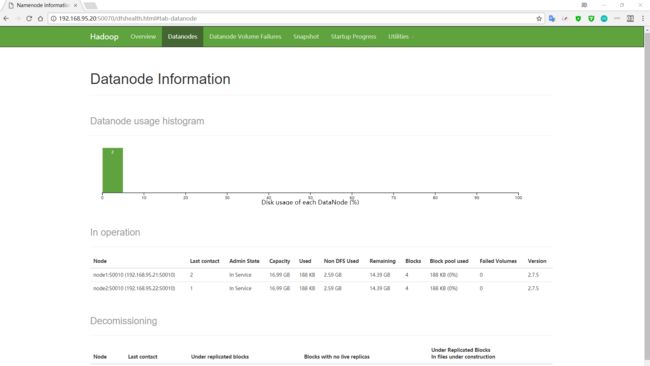Open the Chrome three-dot menu
650x366 pixels.
[643, 19]
